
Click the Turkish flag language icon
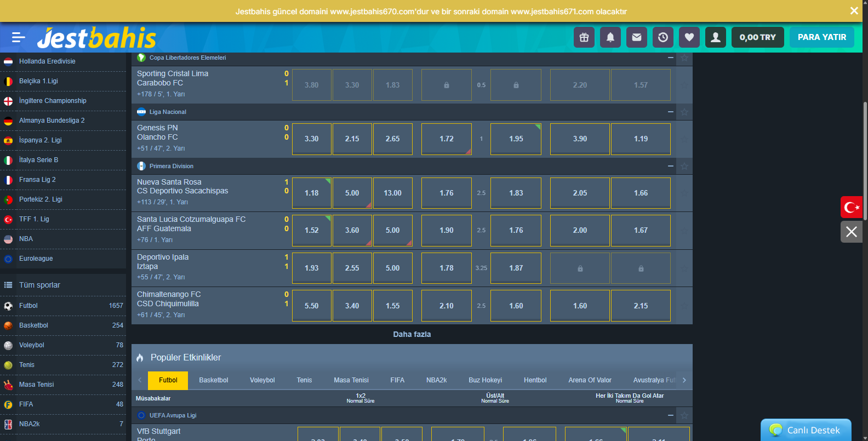pos(852,207)
